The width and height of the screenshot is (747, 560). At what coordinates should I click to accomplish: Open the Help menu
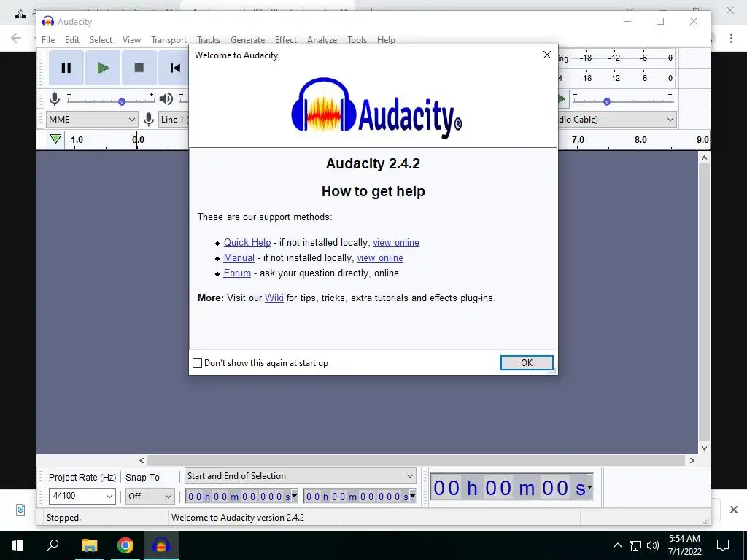387,40
